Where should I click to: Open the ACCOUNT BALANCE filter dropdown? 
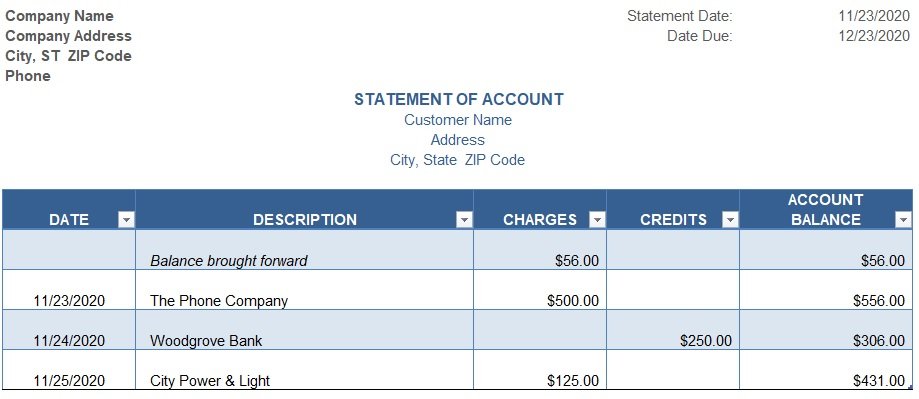(x=903, y=220)
